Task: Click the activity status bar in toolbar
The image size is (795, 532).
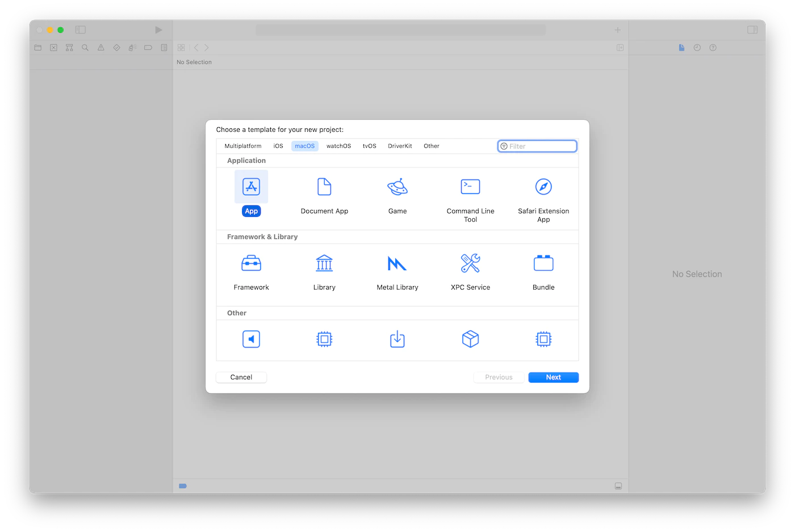Action: pyautogui.click(x=400, y=30)
